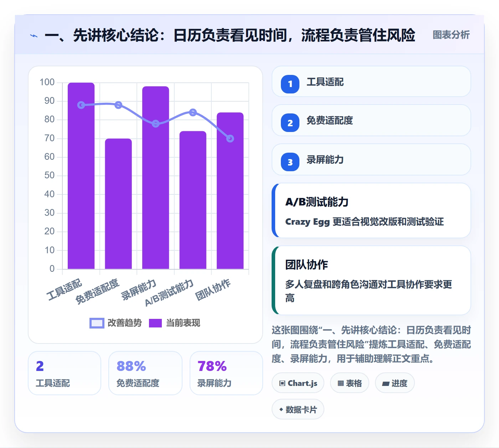Click the trend line point above 团队协作
This screenshot has height=448, width=499.
coord(230,138)
